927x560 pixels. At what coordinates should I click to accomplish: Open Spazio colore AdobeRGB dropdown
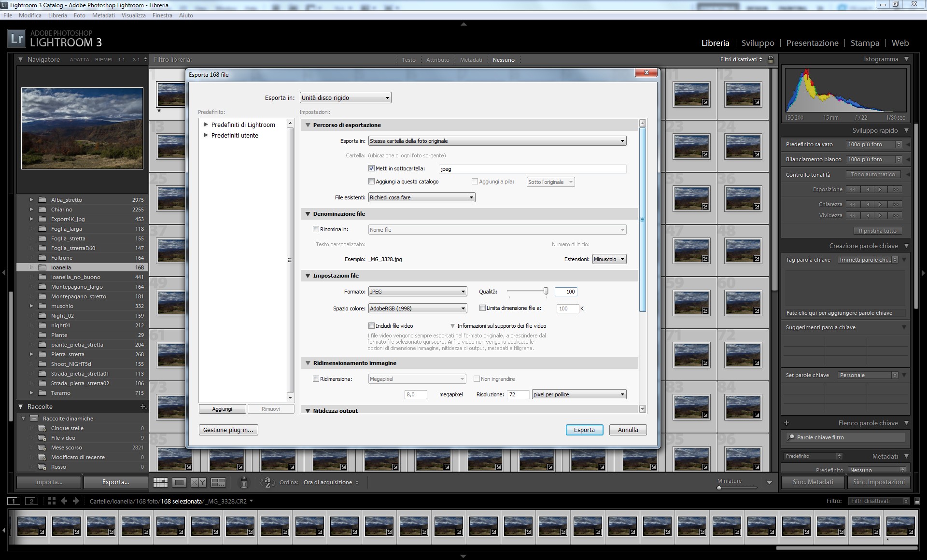[418, 308]
